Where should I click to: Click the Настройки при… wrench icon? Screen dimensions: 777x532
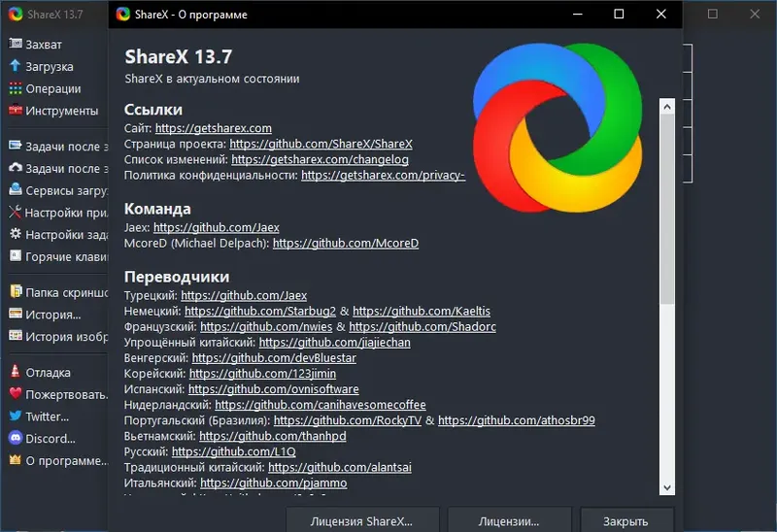coord(16,212)
